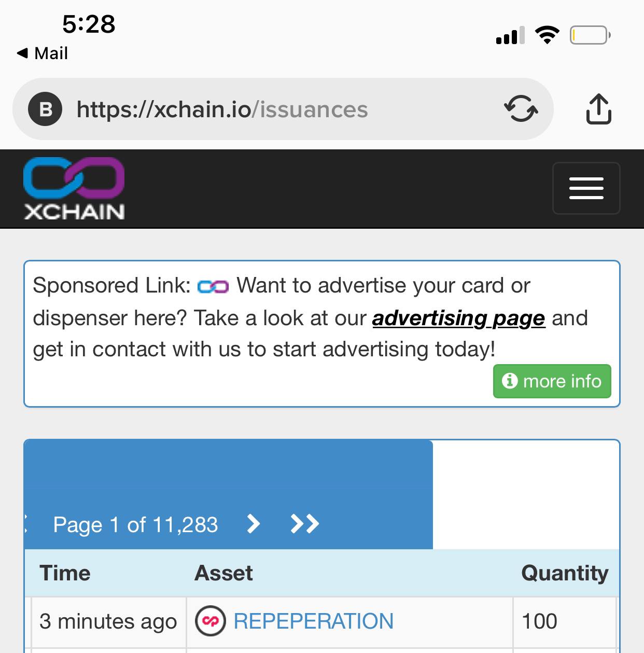Click the Time column header
This screenshot has height=653, width=644.
point(65,573)
